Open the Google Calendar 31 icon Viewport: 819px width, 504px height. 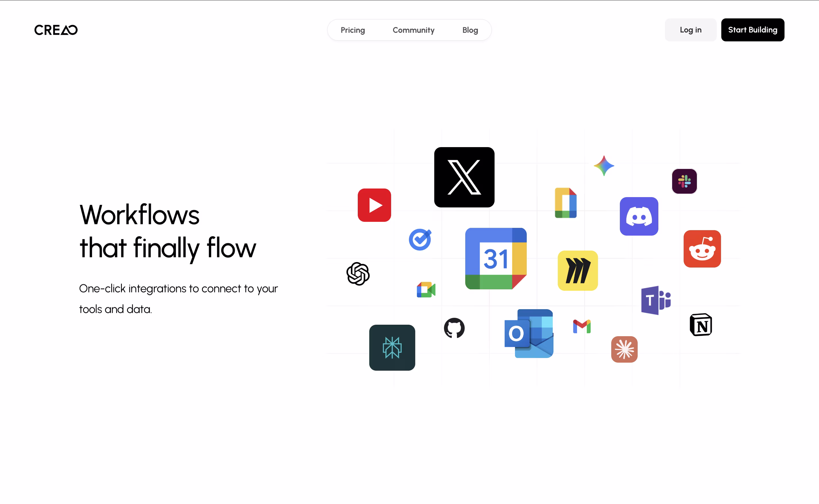click(496, 259)
